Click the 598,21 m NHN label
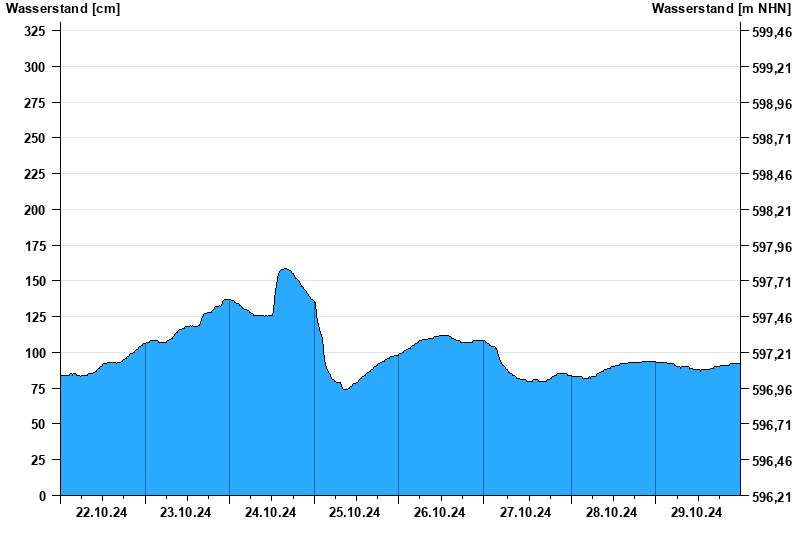 pyautogui.click(x=772, y=211)
